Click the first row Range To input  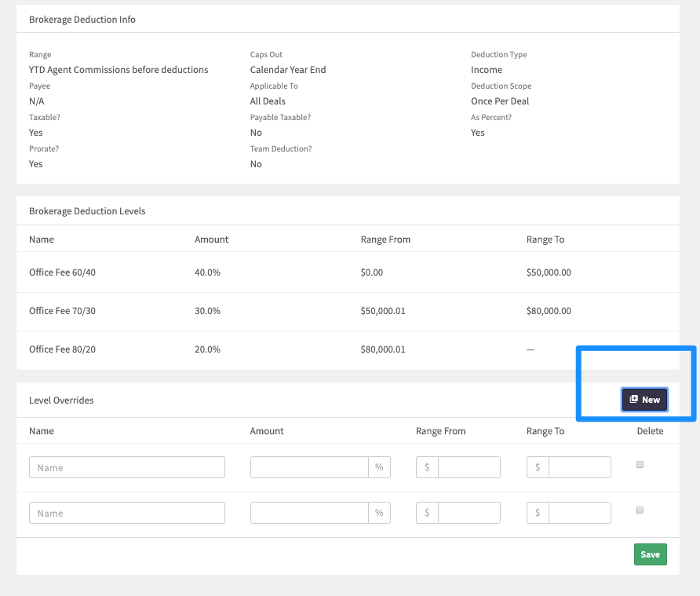click(x=579, y=467)
